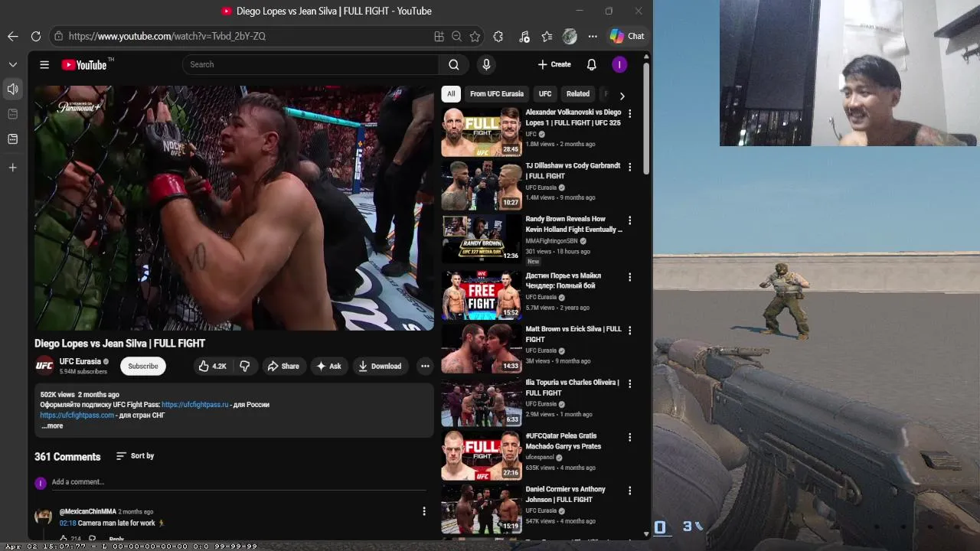The height and width of the screenshot is (551, 980).
Task: Open options for Dillashaw vs Garbrandt video
Action: 630,167
